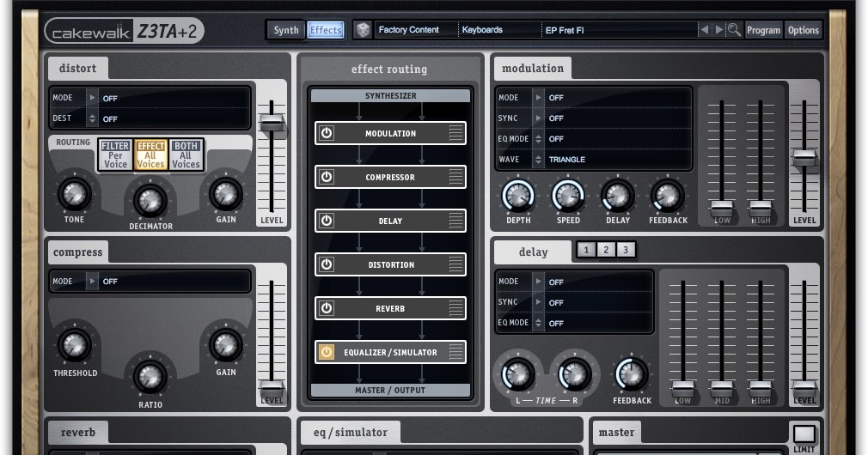Select Filter Per Voice routing

[115, 155]
